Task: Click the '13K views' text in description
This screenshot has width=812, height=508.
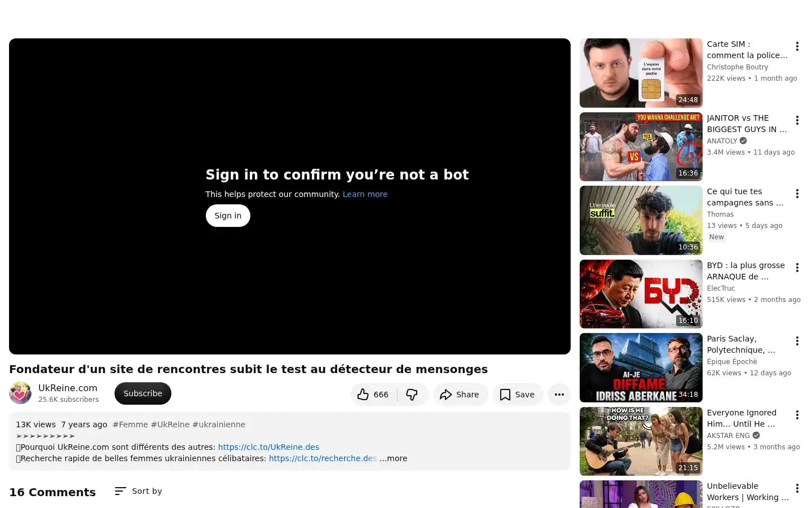Action: tap(36, 424)
